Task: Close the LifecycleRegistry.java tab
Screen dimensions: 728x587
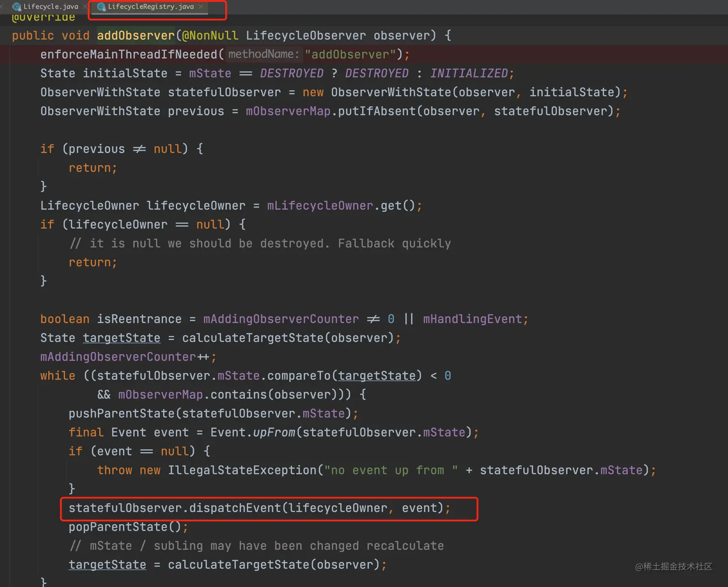Action: pyautogui.click(x=201, y=7)
